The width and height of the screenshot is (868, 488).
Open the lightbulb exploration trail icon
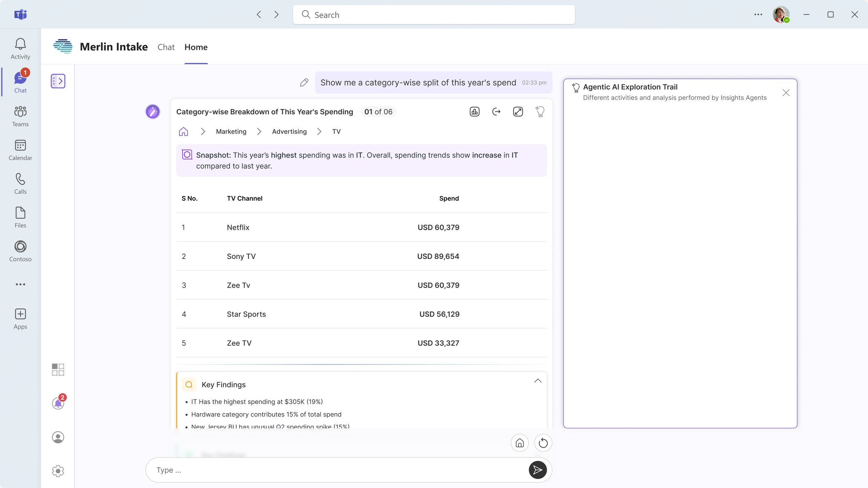pos(540,111)
